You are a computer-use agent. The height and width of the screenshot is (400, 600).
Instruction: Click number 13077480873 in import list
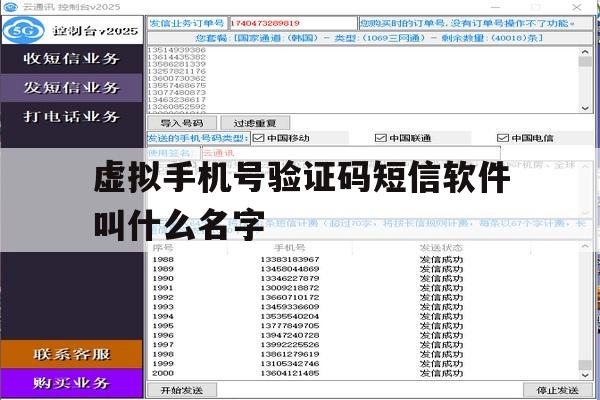177,93
